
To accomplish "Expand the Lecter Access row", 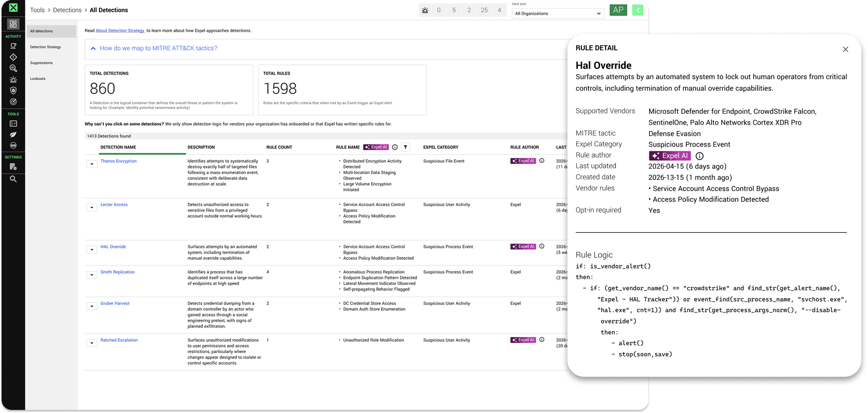I will 92,207.
